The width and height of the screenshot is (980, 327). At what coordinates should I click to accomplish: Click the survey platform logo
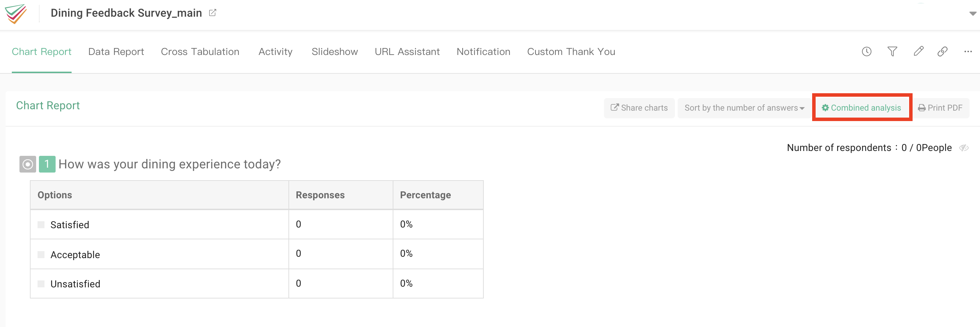coord(16,14)
